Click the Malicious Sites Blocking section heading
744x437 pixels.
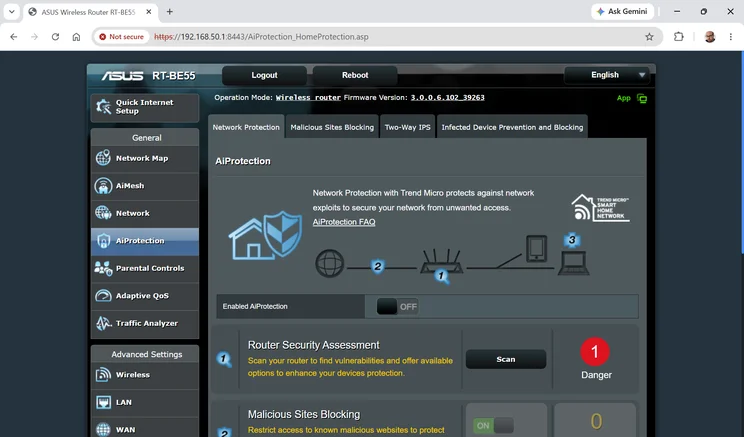(x=304, y=414)
